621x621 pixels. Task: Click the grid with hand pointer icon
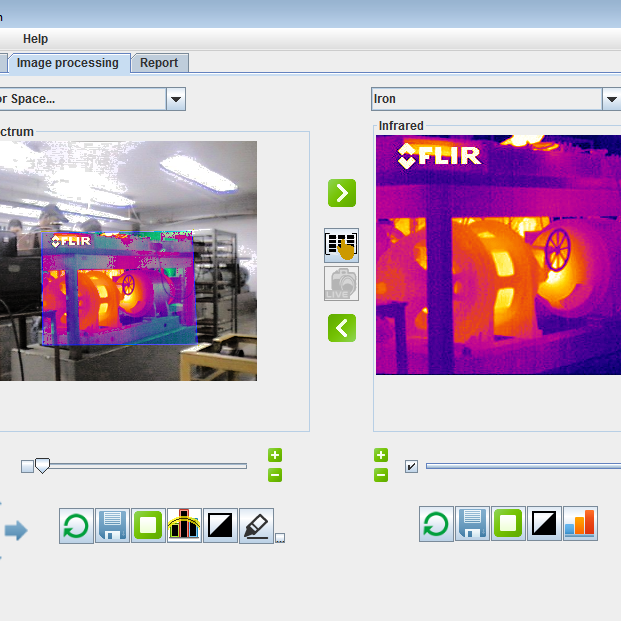click(342, 245)
